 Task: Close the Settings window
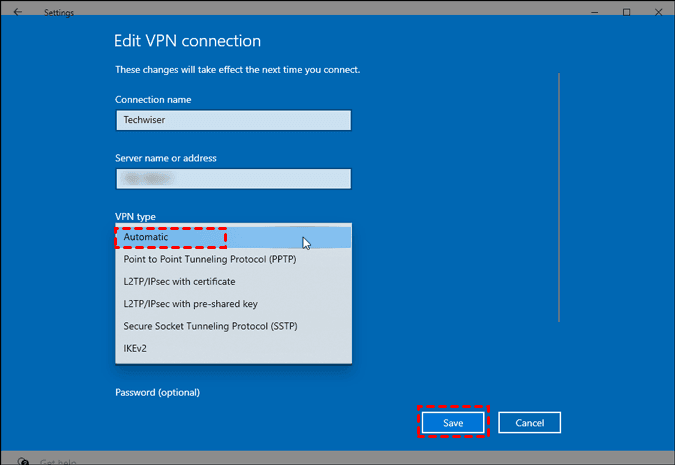tap(658, 12)
